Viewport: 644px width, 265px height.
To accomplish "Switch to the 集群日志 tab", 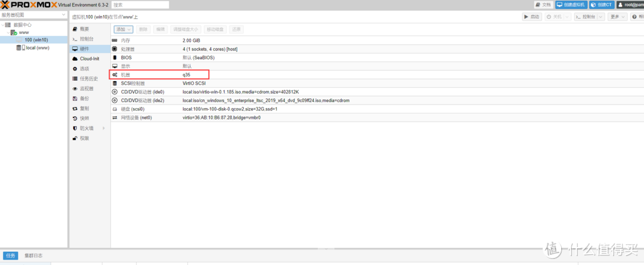I will pyautogui.click(x=33, y=255).
